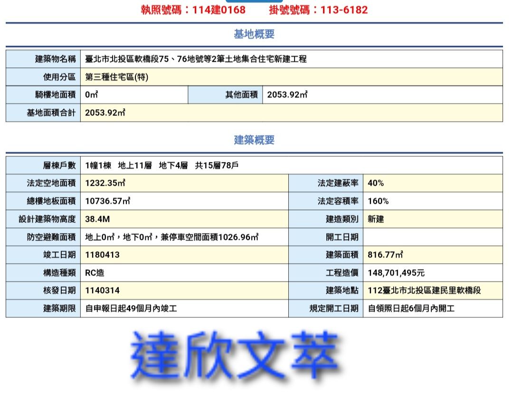Click the 總樓地板面積 label

tap(51, 201)
